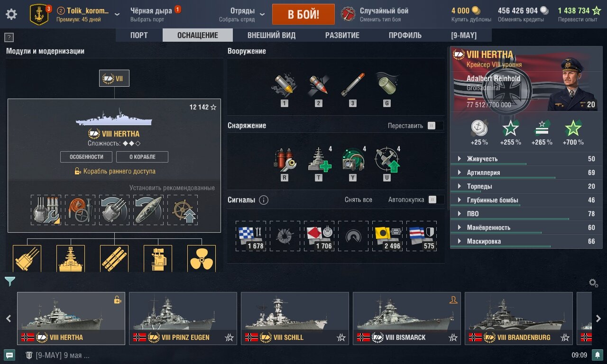Select the Repair Party consumable icon
Image resolution: width=607 pixels, height=364 pixels.
pyautogui.click(x=319, y=160)
